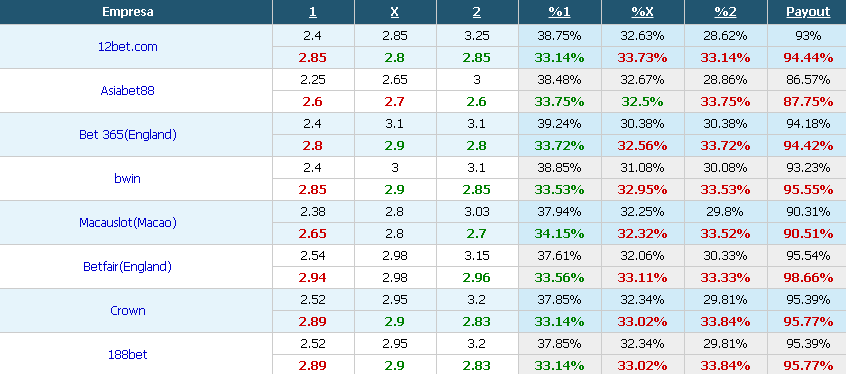This screenshot has width=846, height=374.
Task: Click the Bet 365(England) link
Action: click(128, 135)
